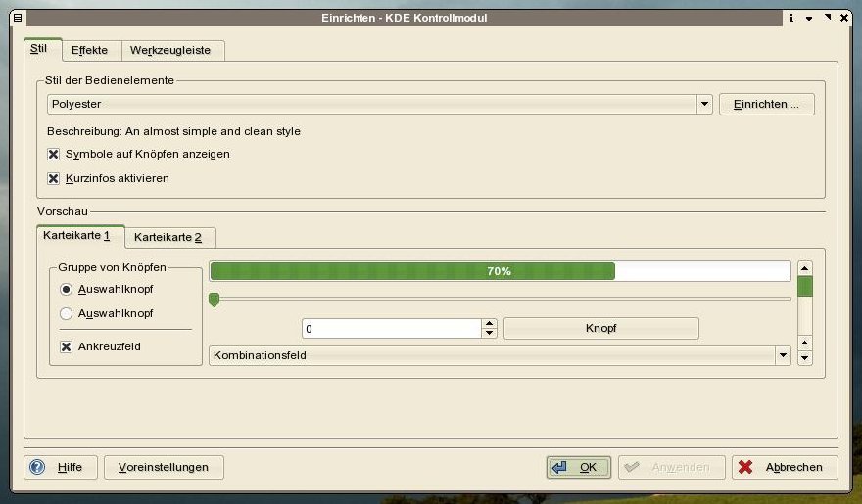Toggle 'Symbole auf Knöpfen anzeigen' checkbox
Viewport: 862px width, 504px height.
click(x=53, y=155)
